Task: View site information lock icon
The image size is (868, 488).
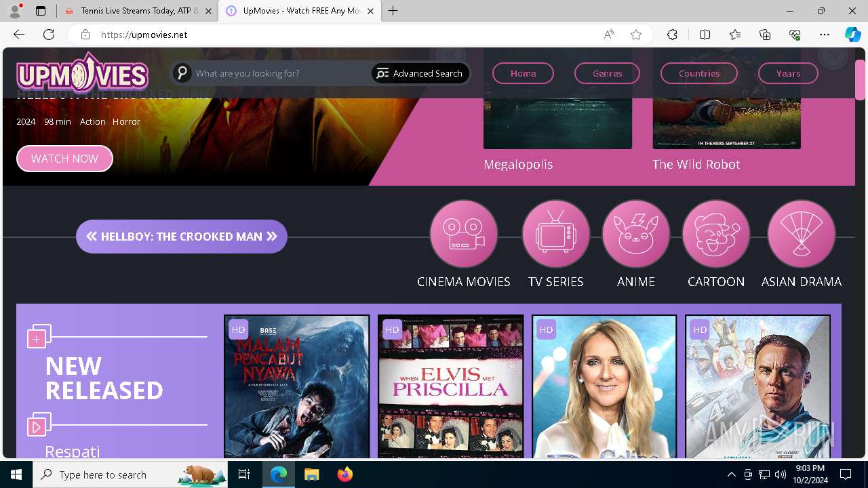Action: [x=85, y=35]
